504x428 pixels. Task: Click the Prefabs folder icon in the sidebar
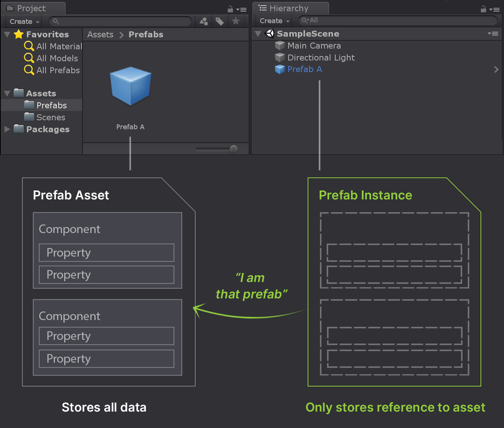(29, 105)
